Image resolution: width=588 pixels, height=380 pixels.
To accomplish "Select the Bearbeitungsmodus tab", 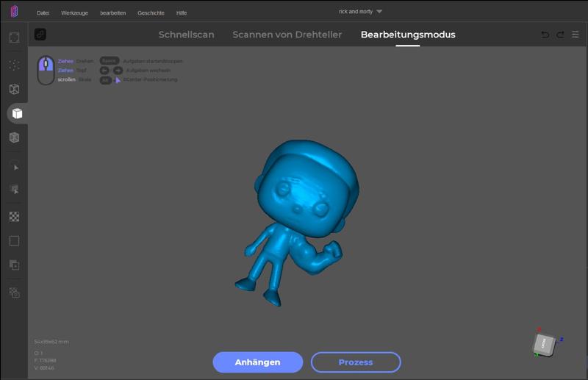I will 408,35.
